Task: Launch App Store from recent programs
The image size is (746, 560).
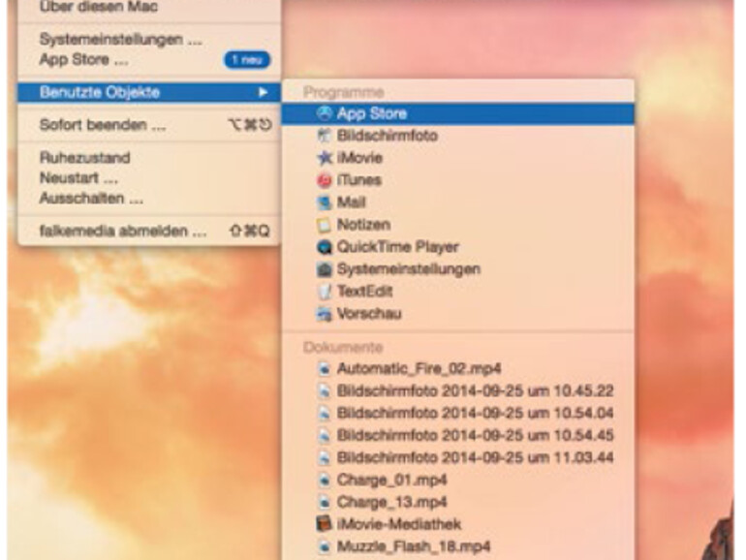Action: (x=457, y=113)
